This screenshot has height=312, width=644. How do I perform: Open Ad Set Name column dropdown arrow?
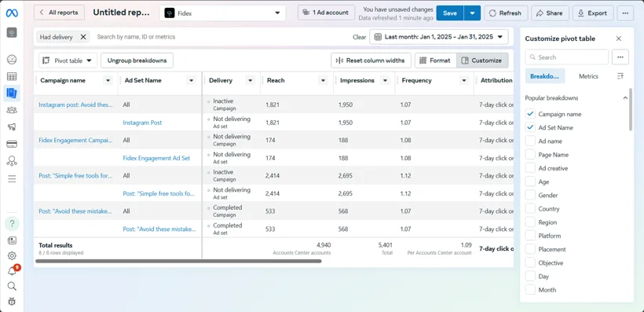coord(191,81)
